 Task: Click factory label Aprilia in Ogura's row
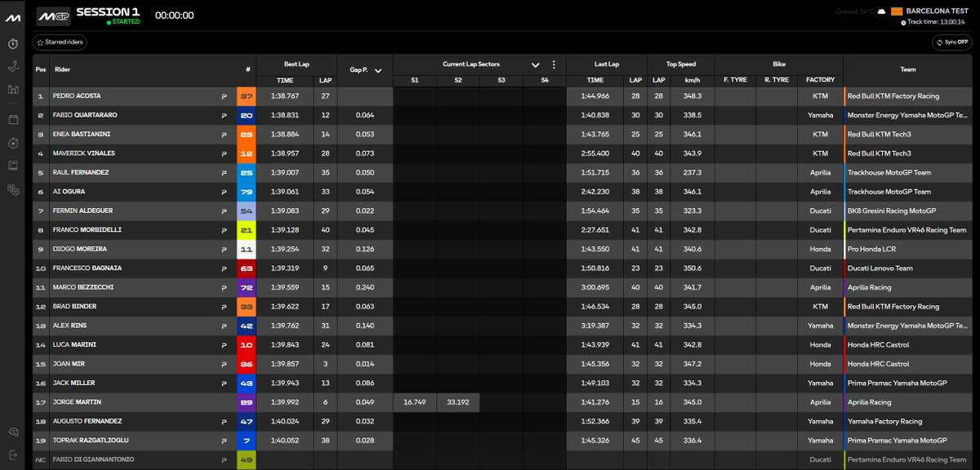click(820, 192)
